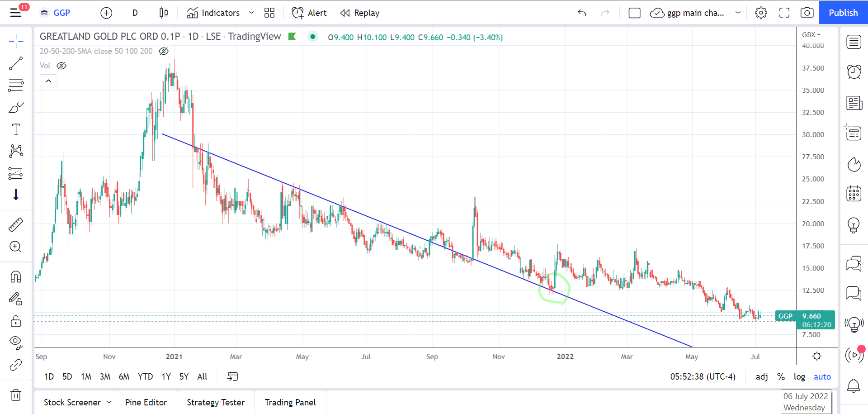Toggle hide all drawings eye icon
This screenshot has height=414, width=868.
(x=16, y=343)
